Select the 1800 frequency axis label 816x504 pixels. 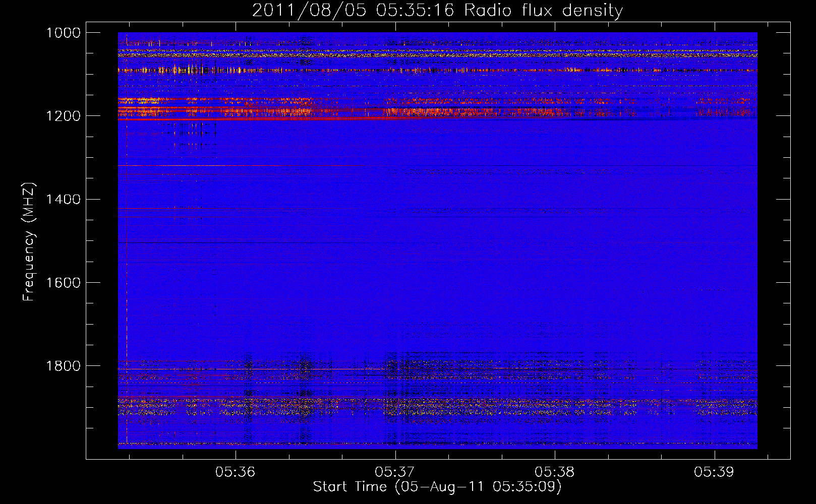coord(63,365)
